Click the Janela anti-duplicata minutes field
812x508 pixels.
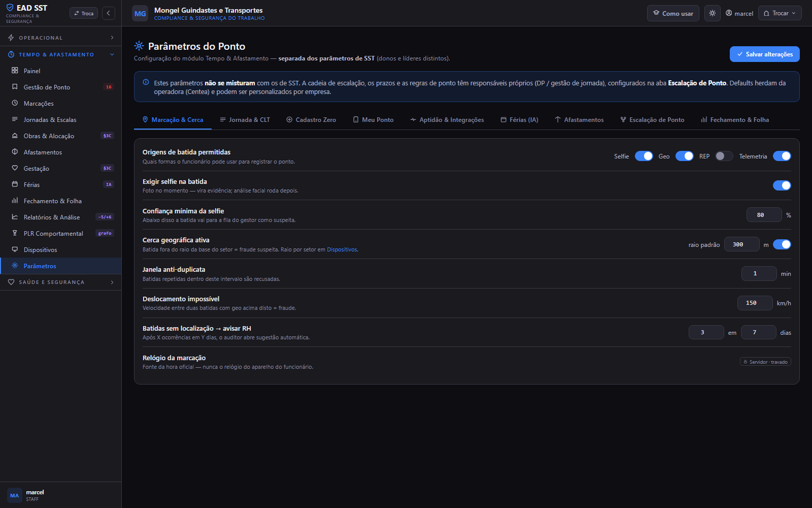coord(759,274)
